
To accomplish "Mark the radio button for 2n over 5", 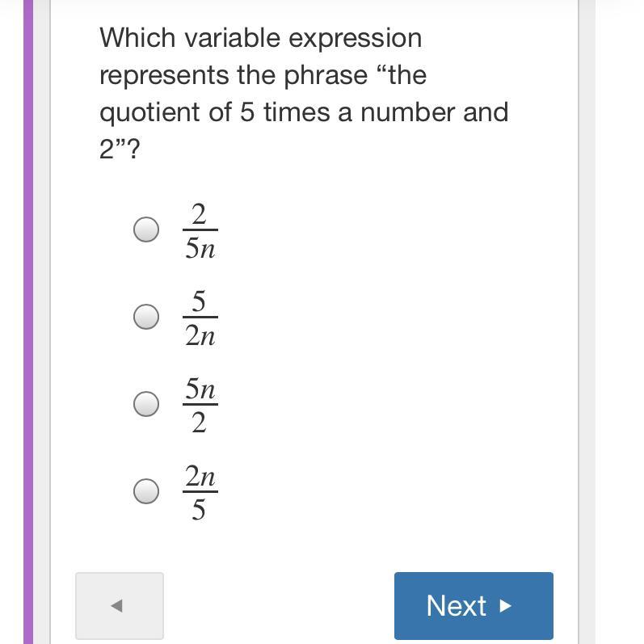I will click(x=146, y=490).
